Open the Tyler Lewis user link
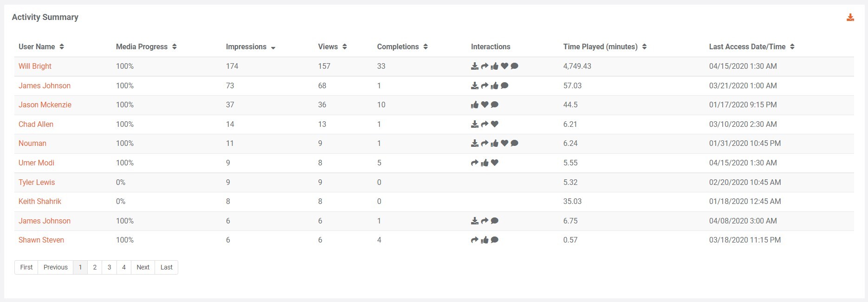The width and height of the screenshot is (868, 302). point(37,182)
